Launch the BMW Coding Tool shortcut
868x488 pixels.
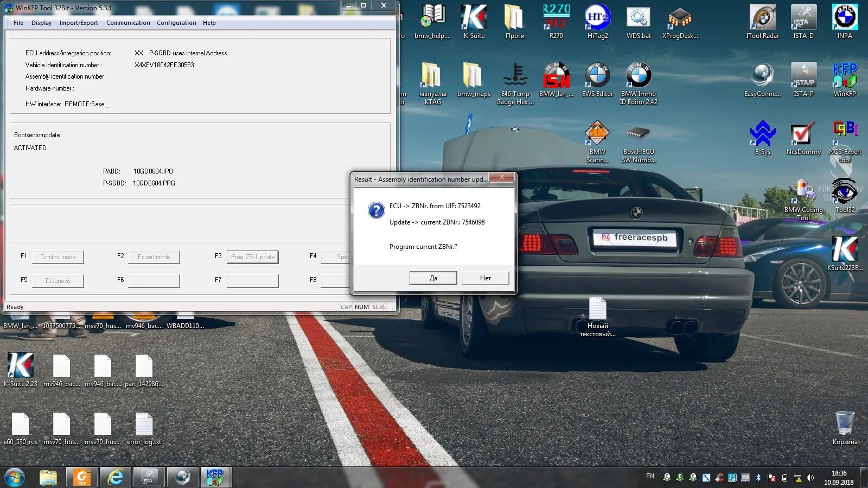click(803, 200)
